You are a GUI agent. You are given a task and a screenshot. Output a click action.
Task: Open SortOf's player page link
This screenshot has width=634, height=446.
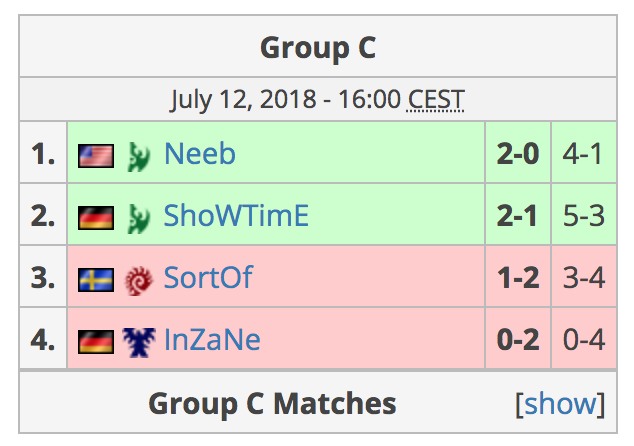click(208, 278)
